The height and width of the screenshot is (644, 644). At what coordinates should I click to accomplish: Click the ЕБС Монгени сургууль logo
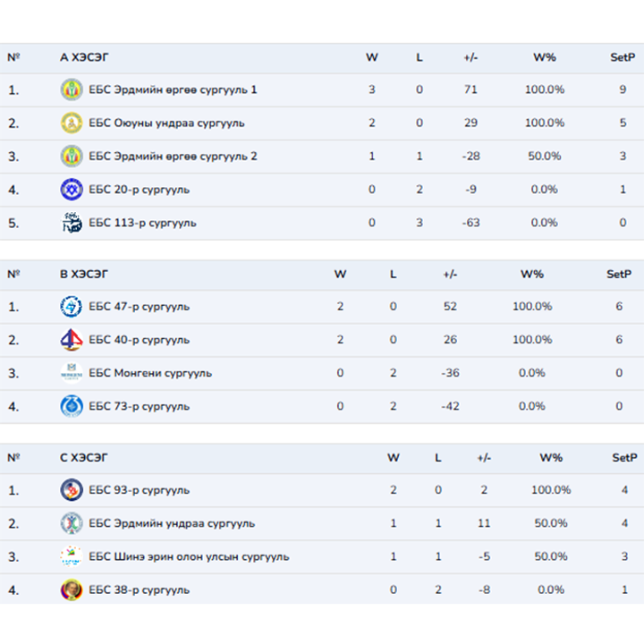72,373
